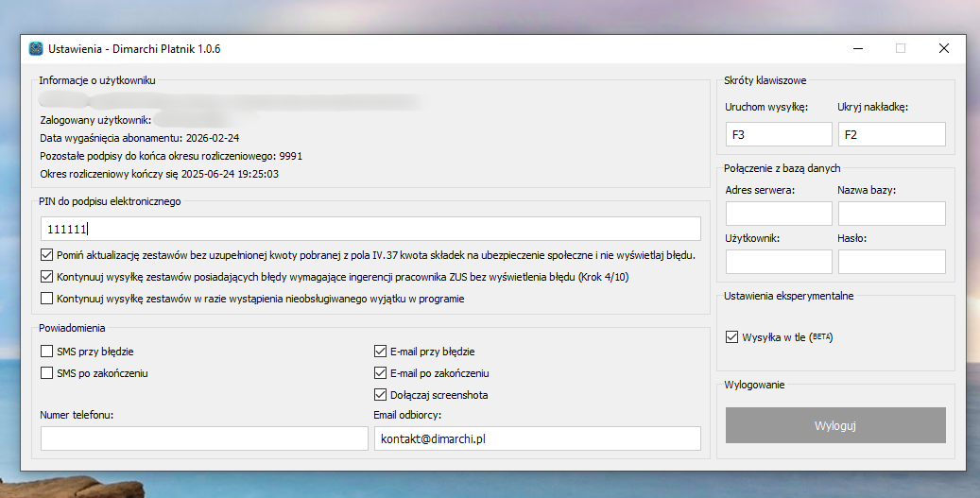Click the Zalogowany użytkownik label
This screenshot has height=498, width=980.
pyautogui.click(x=95, y=120)
